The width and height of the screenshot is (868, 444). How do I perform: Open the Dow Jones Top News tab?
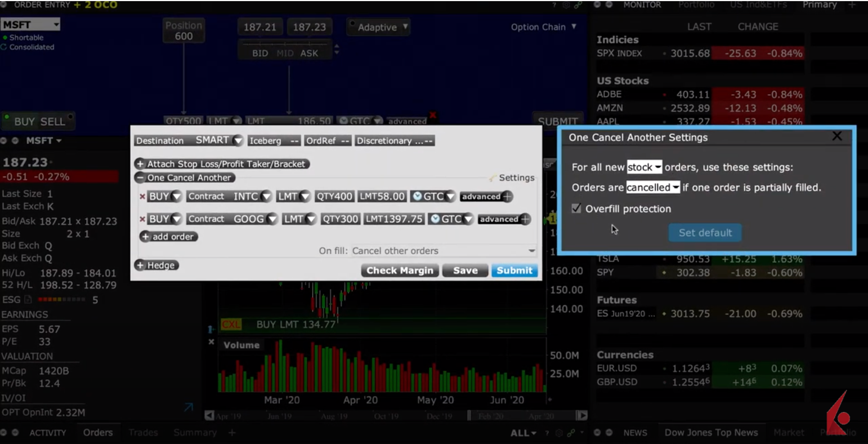tap(711, 433)
